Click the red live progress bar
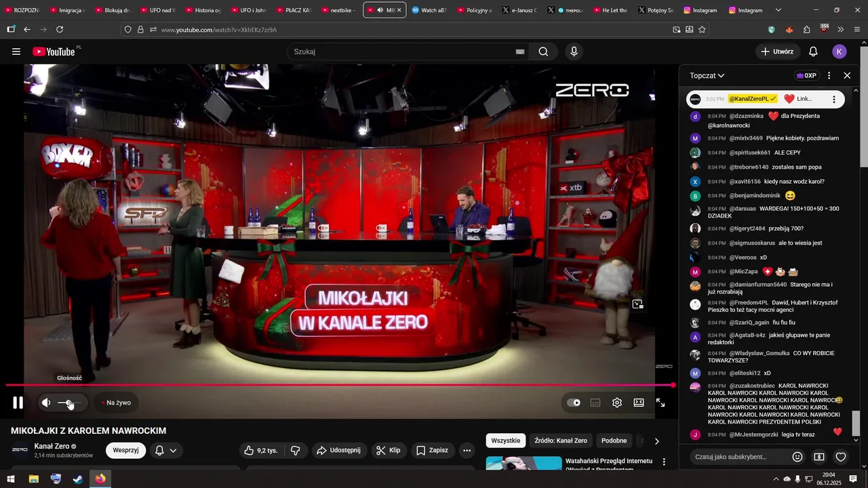 tap(339, 385)
